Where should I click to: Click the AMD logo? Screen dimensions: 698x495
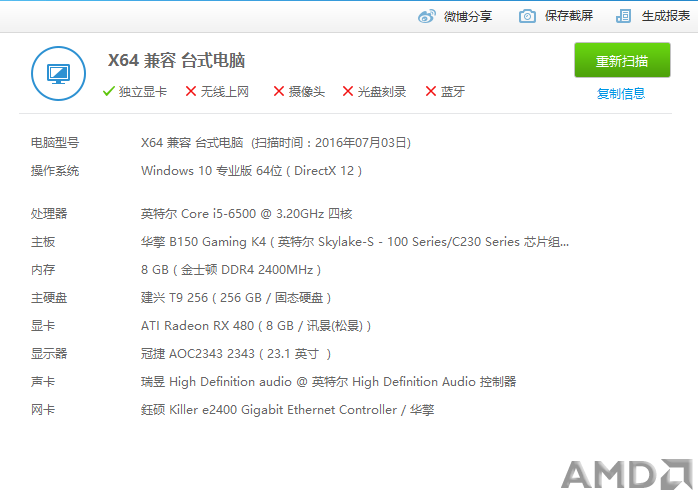[627, 475]
